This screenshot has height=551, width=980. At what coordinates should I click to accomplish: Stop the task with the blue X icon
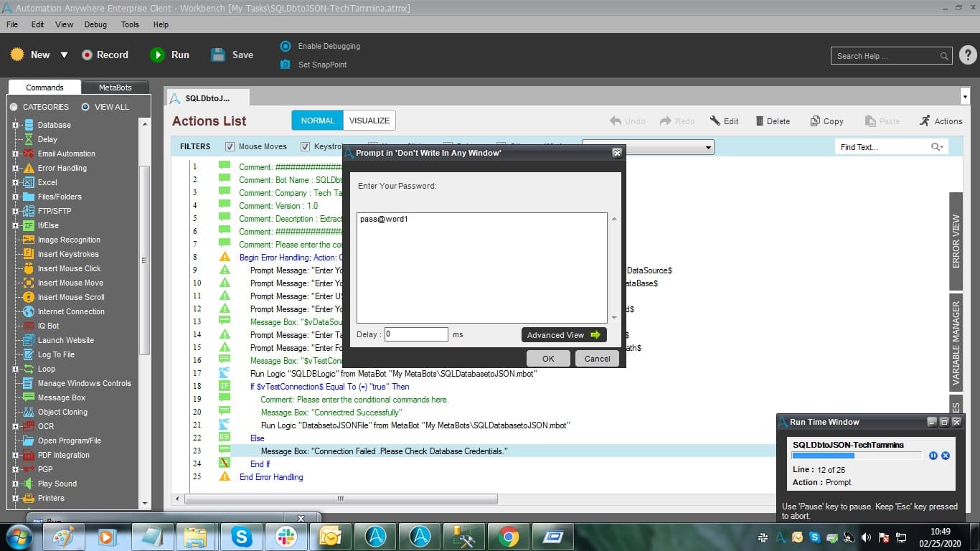pos(946,456)
